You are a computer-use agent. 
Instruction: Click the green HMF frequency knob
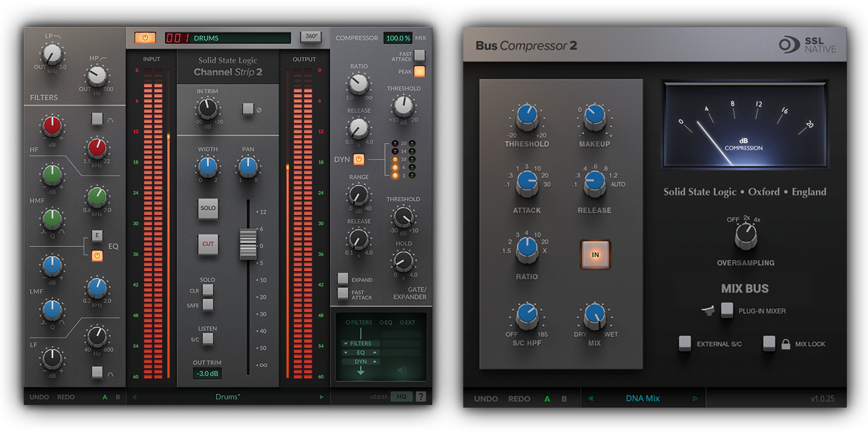pyautogui.click(x=97, y=196)
